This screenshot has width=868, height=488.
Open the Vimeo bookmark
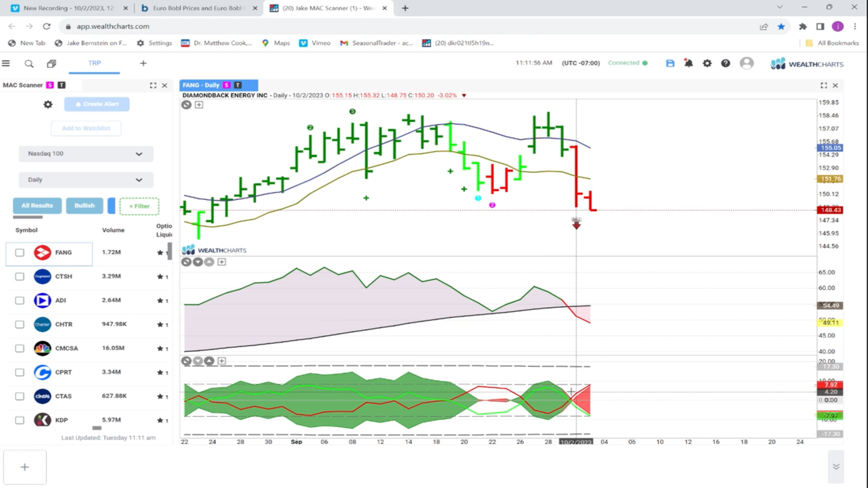point(315,43)
